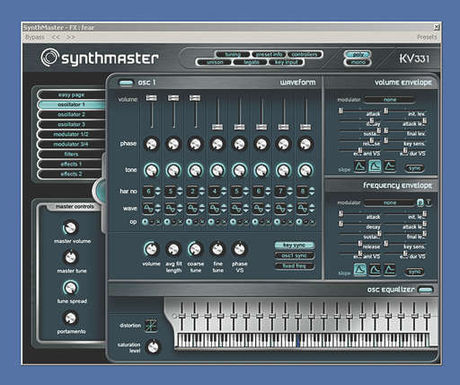Step the wave selector in the last column
Viewport: 460px width, 385px height.
(312, 208)
